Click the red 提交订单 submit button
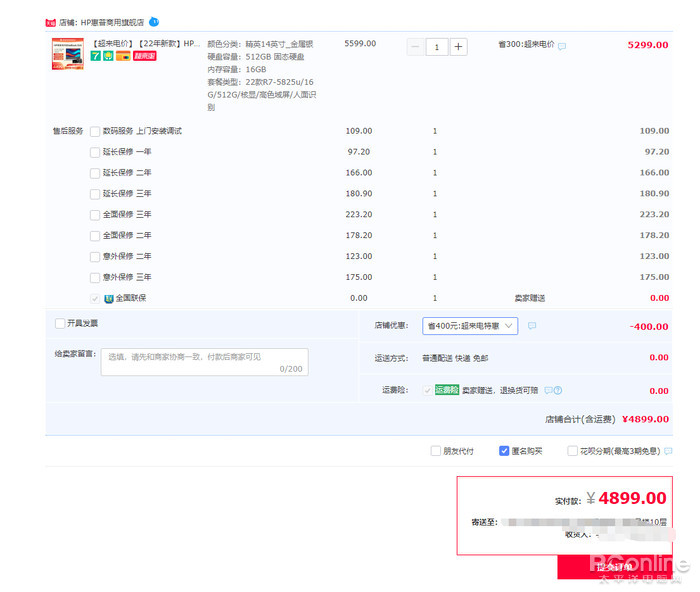The width and height of the screenshot is (700, 592). pos(614,567)
